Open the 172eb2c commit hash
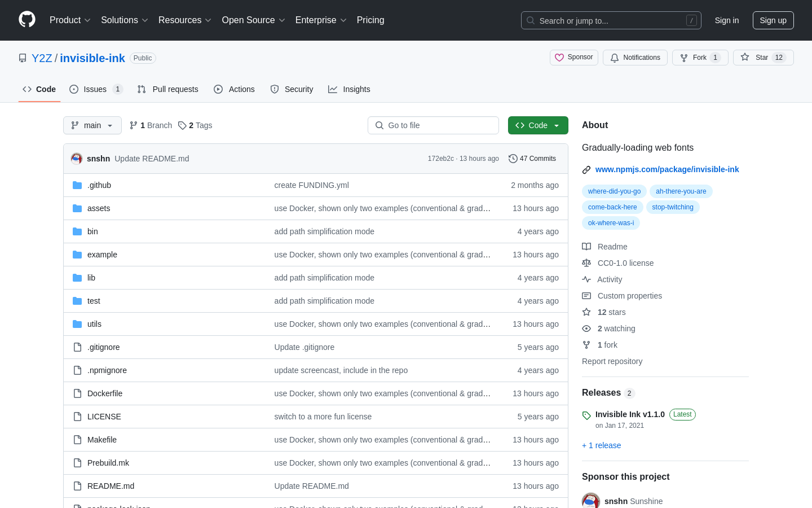 tap(441, 159)
